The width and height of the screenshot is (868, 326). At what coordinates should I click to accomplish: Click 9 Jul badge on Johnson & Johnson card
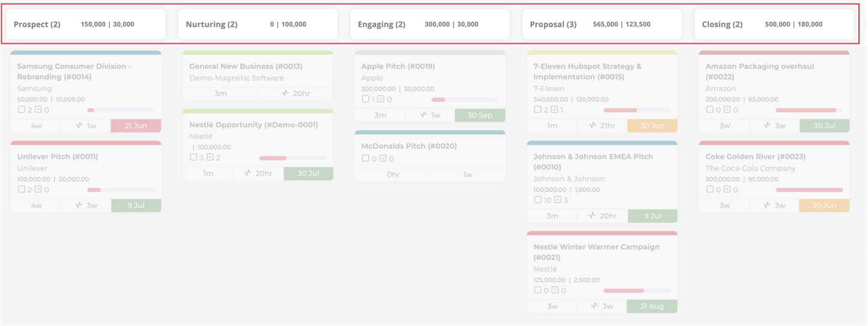[x=653, y=216]
